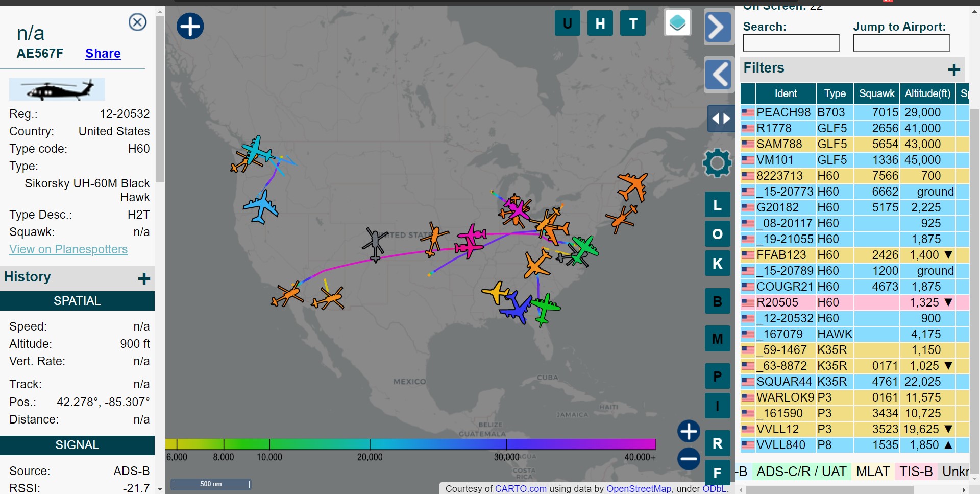Image resolution: width=980 pixels, height=494 pixels.
Task: Sort table by Altitude(ft) column
Action: [x=927, y=93]
